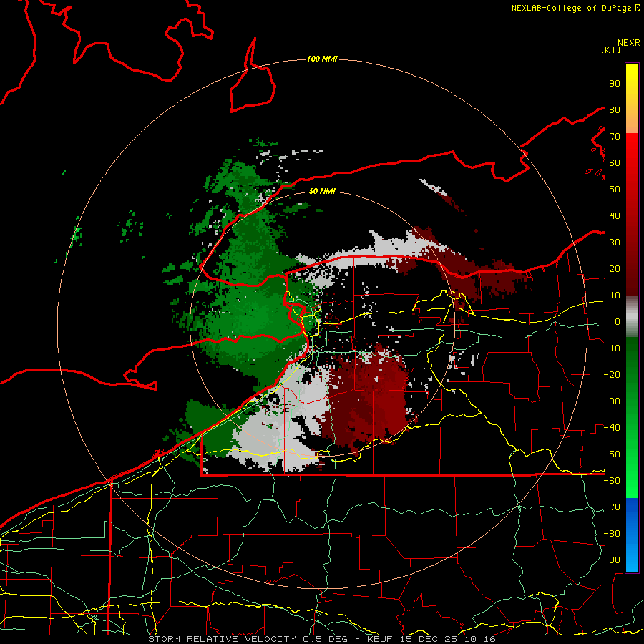Click the 80 value on the velocity scale

tap(615, 109)
